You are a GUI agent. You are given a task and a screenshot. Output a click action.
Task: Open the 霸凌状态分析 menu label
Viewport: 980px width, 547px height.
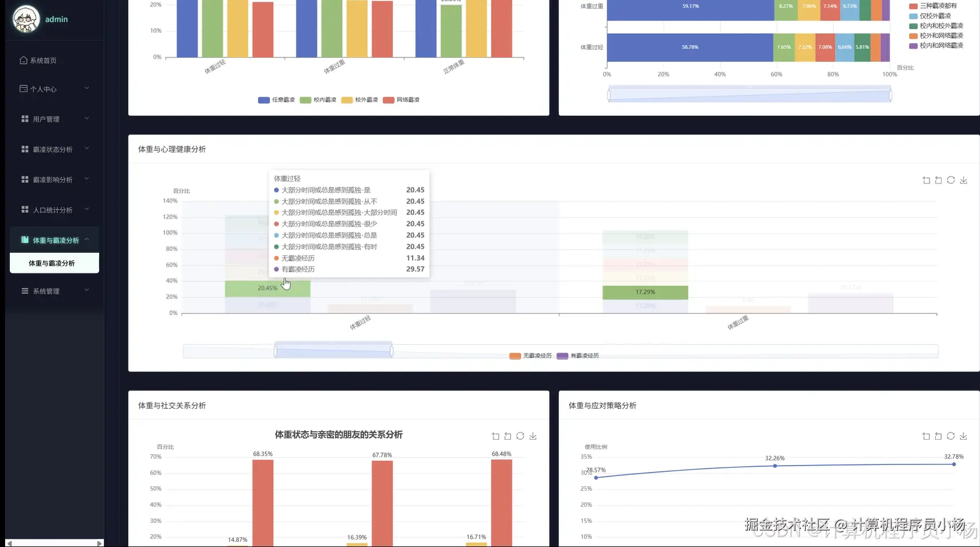53,150
